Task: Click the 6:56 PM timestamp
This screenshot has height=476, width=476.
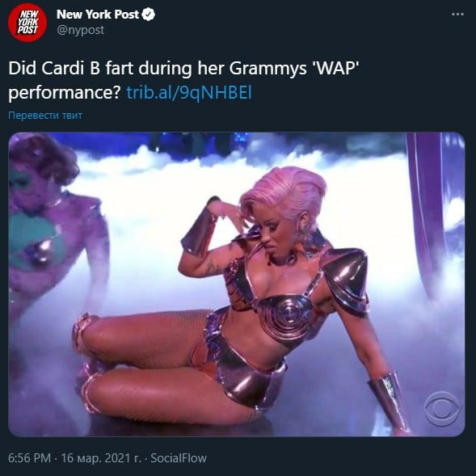Action: [x=29, y=457]
